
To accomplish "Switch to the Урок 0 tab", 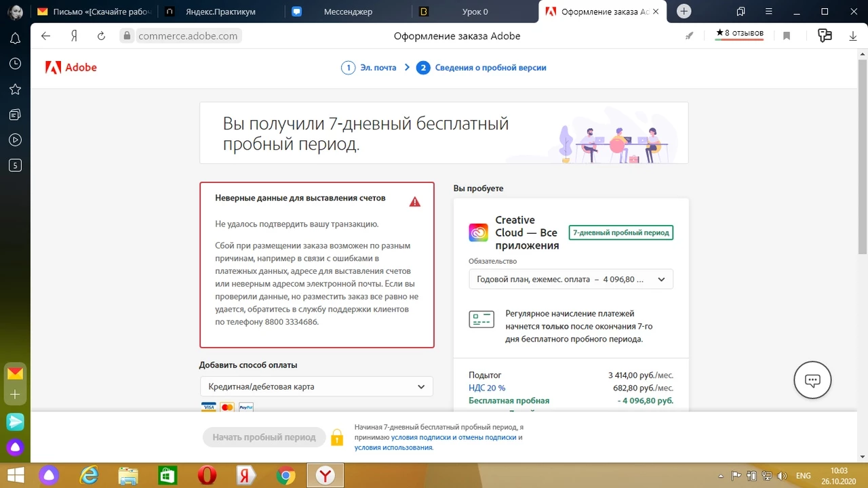I will tap(475, 12).
